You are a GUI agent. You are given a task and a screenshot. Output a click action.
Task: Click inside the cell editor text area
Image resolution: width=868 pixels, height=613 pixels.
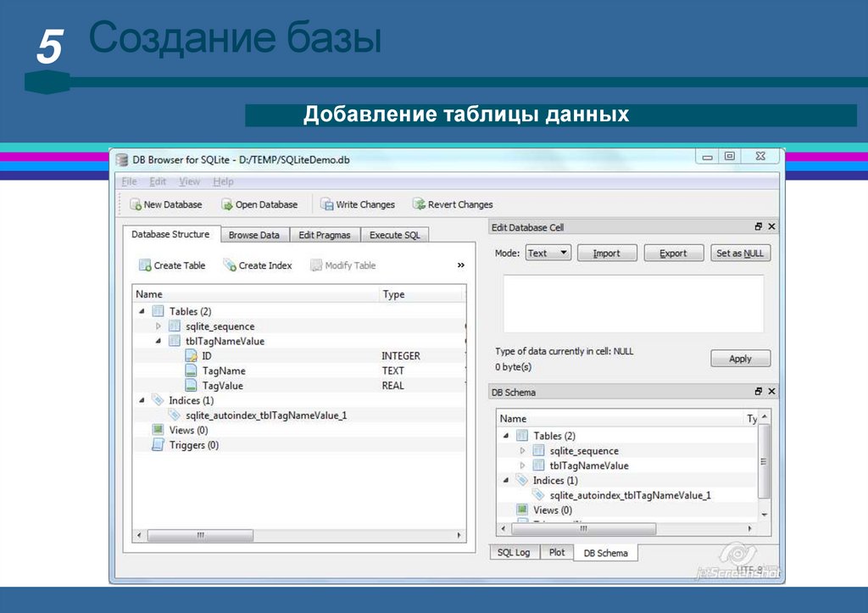click(632, 304)
